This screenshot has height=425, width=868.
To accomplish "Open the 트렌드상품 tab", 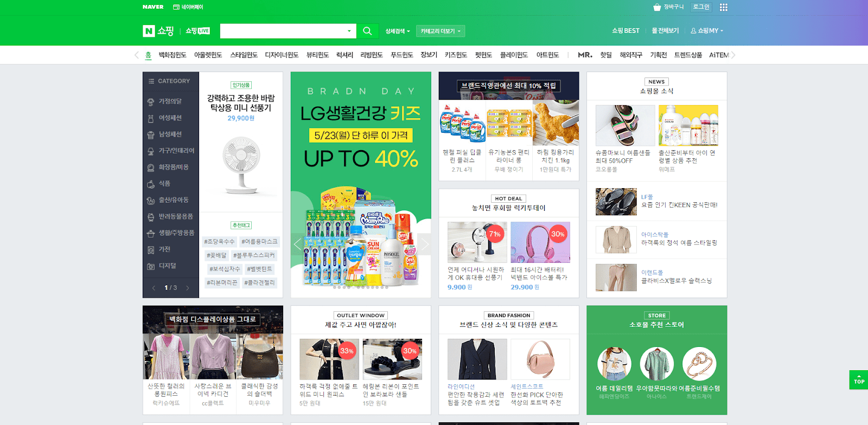I will coord(688,55).
